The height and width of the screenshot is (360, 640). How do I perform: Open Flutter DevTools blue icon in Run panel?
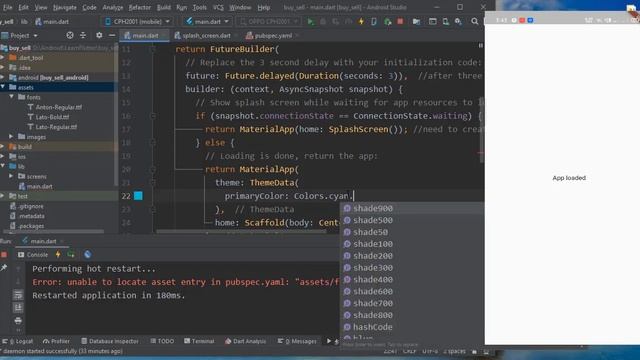(x=87, y=255)
